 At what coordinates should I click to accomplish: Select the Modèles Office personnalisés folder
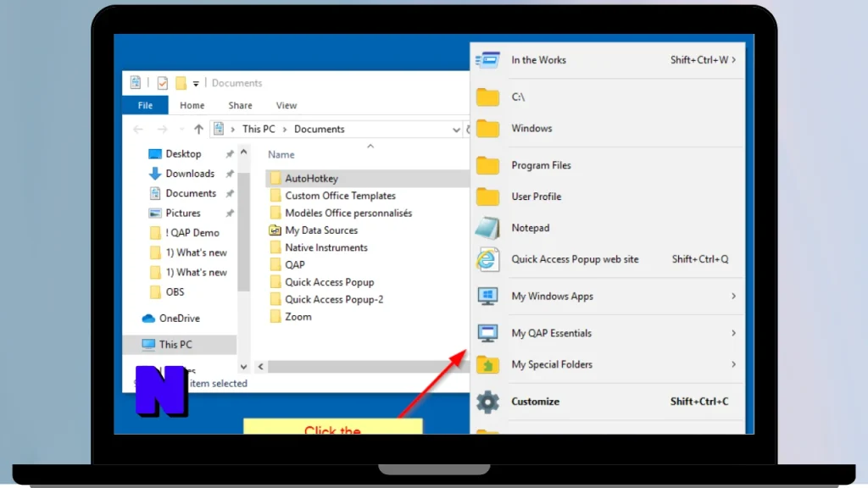pos(348,213)
